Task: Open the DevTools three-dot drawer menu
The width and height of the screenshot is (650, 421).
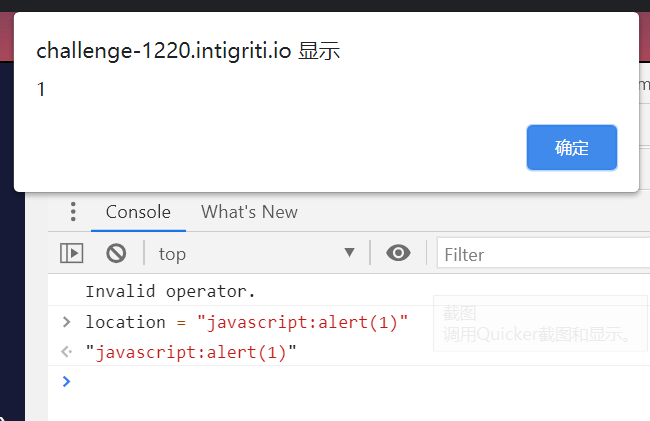Action: (73, 212)
